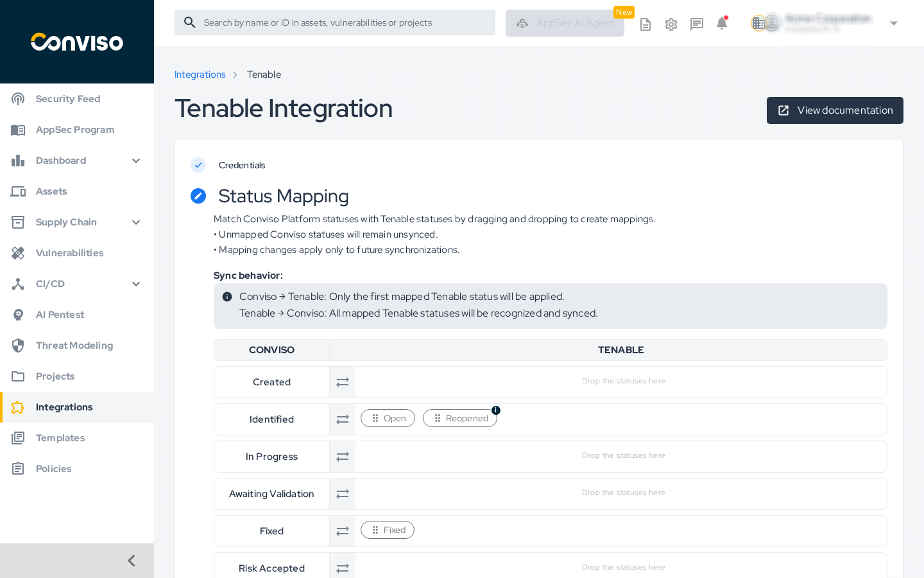This screenshot has height=578, width=924.
Task: Open the Dashboard menu item
Action: pos(77,161)
